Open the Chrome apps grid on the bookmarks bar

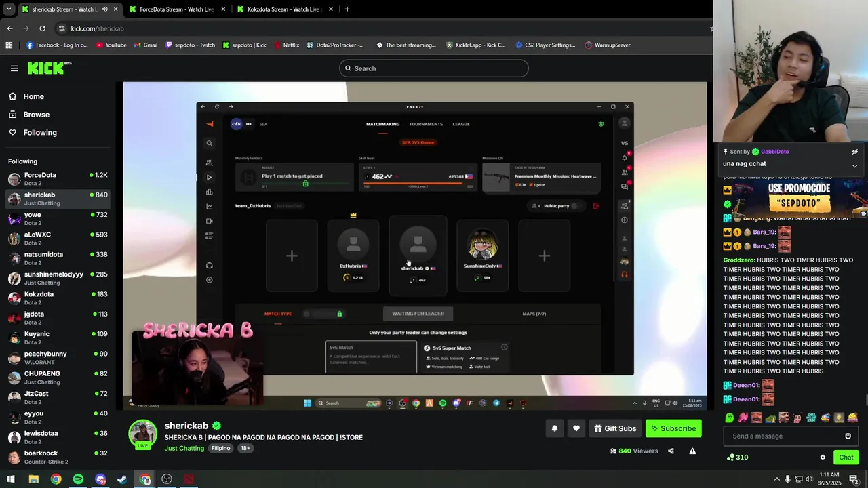[9, 45]
